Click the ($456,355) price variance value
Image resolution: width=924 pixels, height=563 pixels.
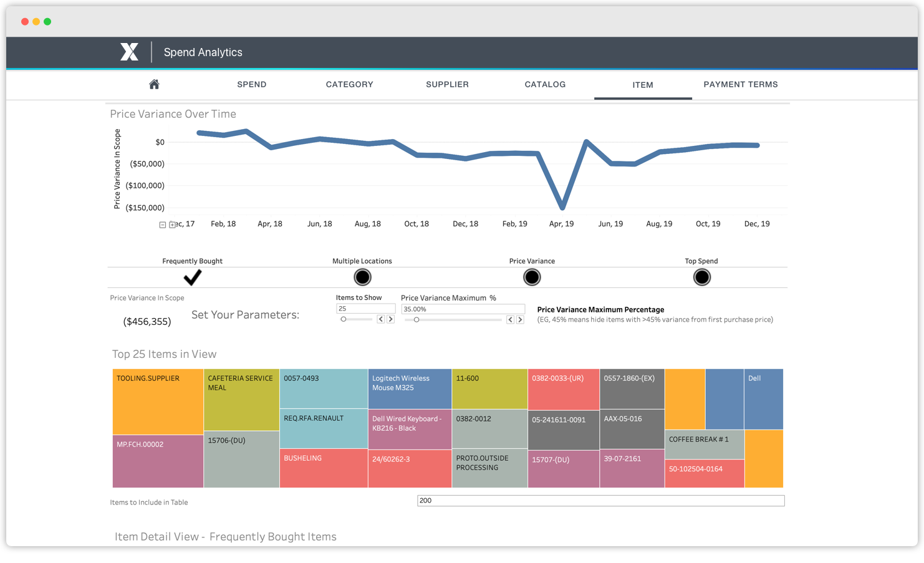tap(147, 322)
